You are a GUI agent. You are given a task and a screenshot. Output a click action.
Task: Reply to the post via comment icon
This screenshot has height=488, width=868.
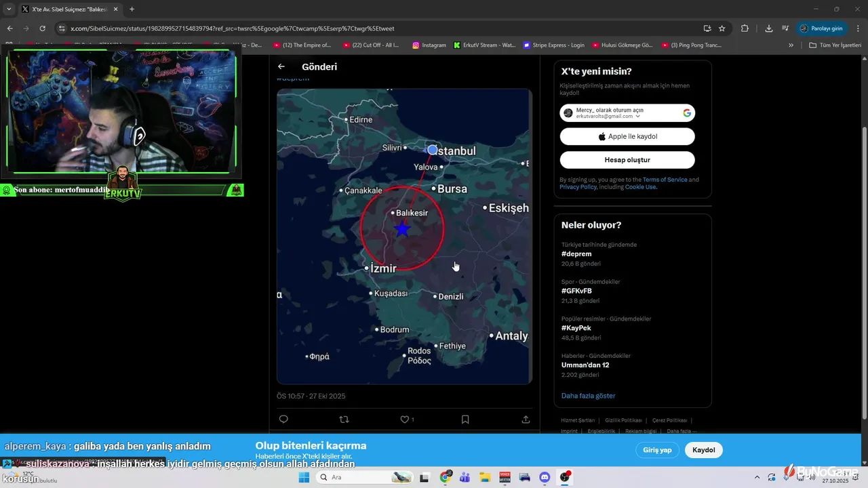[283, 420]
